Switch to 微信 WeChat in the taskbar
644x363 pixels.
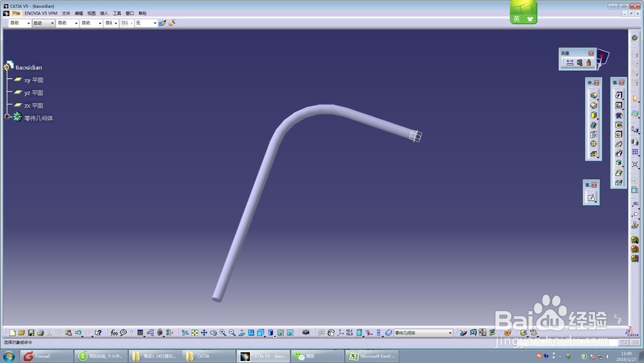pyautogui.click(x=317, y=356)
